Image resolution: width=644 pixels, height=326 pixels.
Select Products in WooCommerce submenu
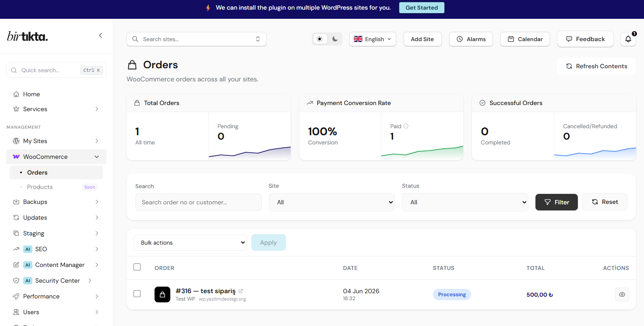pyautogui.click(x=56, y=187)
